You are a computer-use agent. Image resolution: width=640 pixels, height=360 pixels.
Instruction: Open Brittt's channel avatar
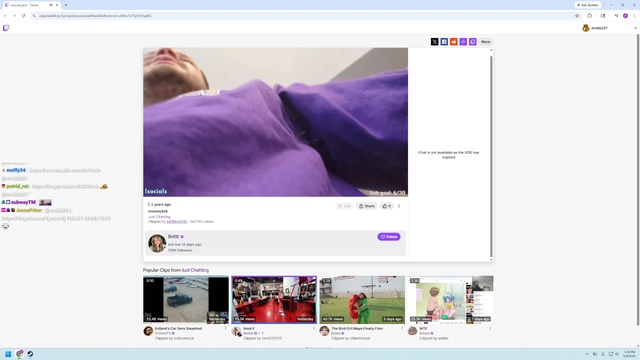(157, 243)
